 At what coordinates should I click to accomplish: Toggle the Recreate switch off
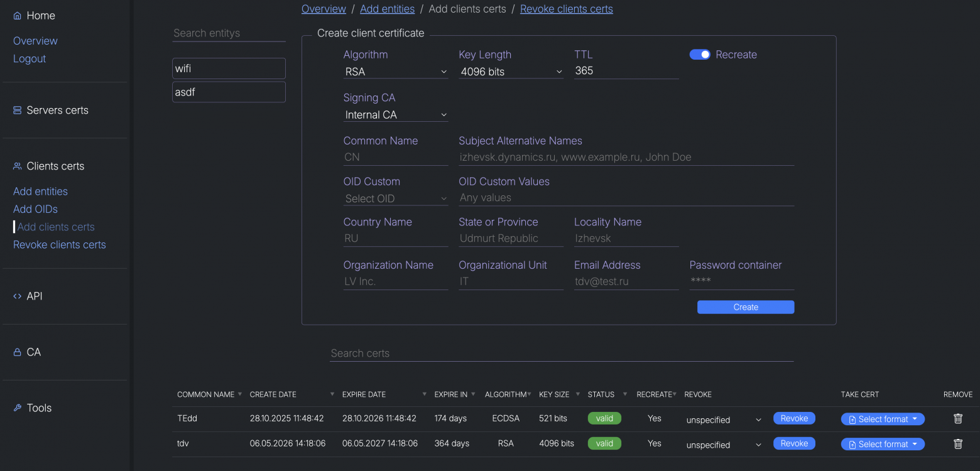(700, 55)
